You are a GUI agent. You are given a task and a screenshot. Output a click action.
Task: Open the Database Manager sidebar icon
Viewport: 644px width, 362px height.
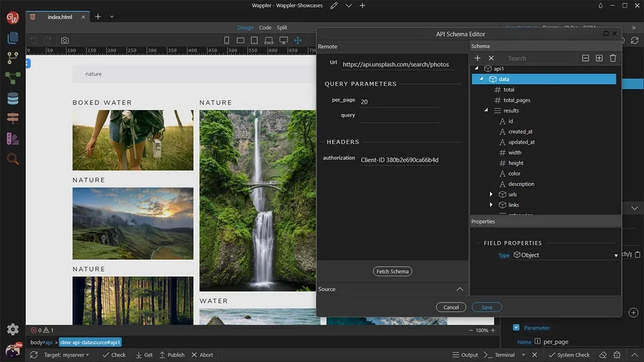point(13,99)
